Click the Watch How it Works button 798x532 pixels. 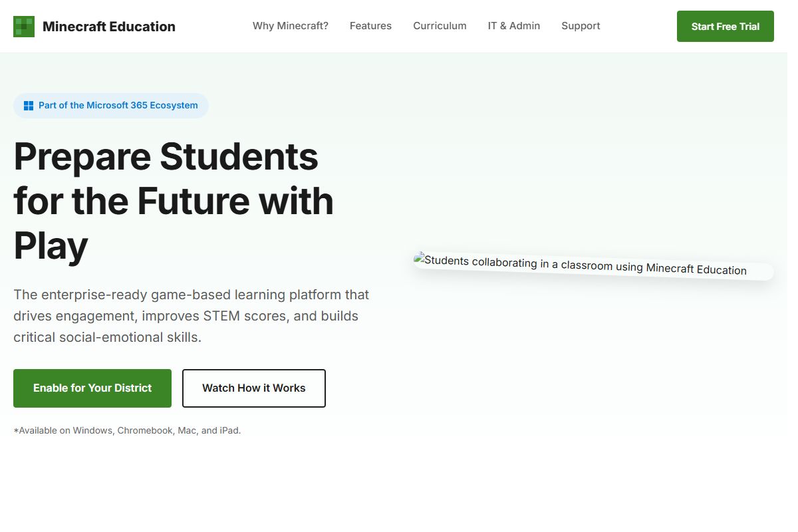point(253,388)
